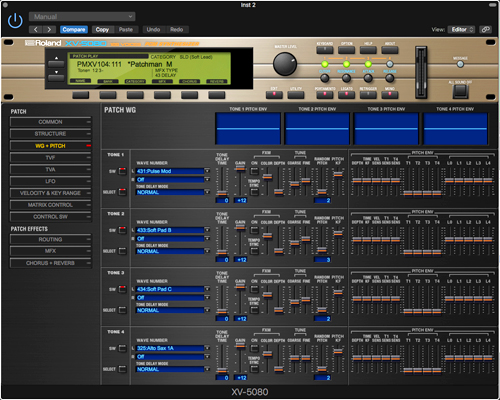
Task: Go to previous preset with left arrow
Action: pyautogui.click(x=36, y=30)
